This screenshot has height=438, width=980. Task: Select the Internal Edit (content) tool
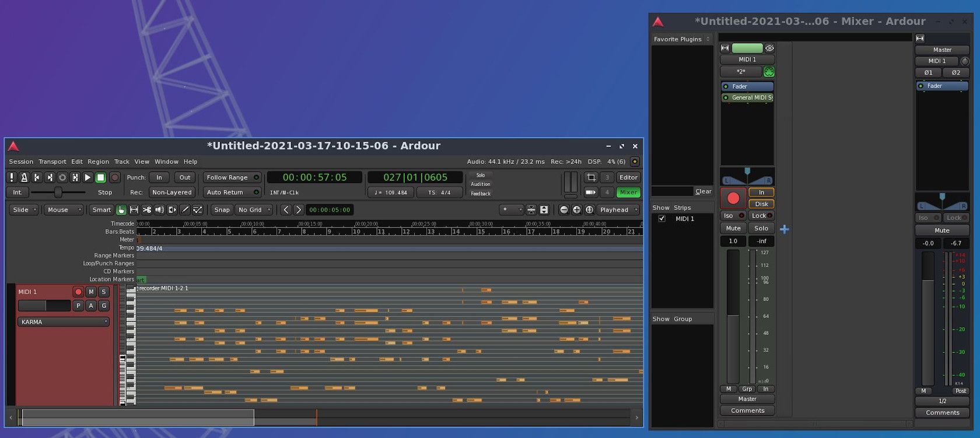[x=198, y=210]
